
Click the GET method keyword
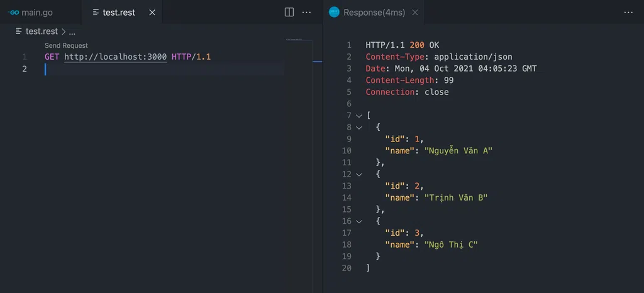(52, 57)
